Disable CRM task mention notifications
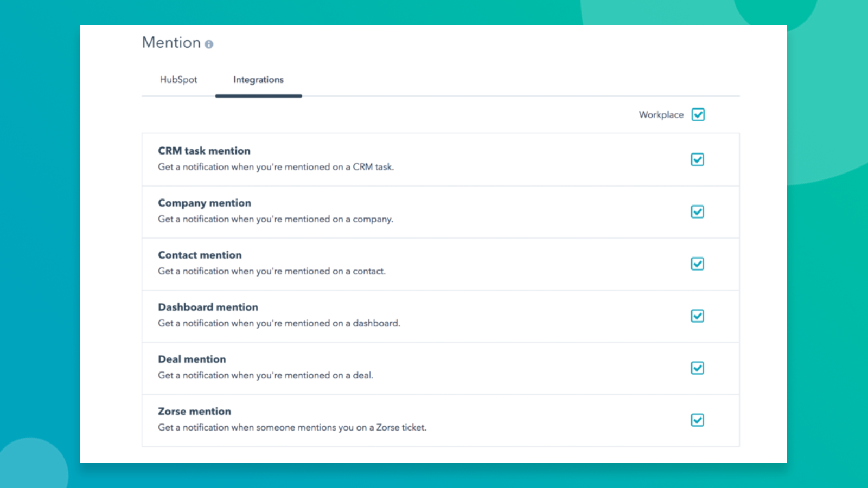Image resolution: width=868 pixels, height=488 pixels. point(697,159)
